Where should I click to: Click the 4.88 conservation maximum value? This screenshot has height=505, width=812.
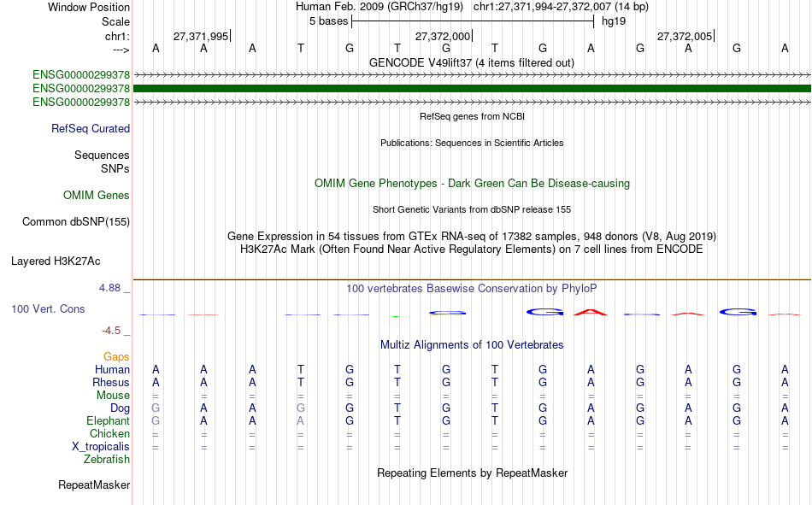pos(110,288)
